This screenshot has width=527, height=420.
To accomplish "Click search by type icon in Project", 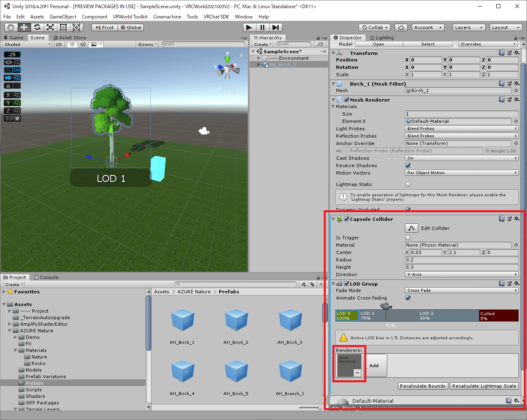I will click(303, 284).
